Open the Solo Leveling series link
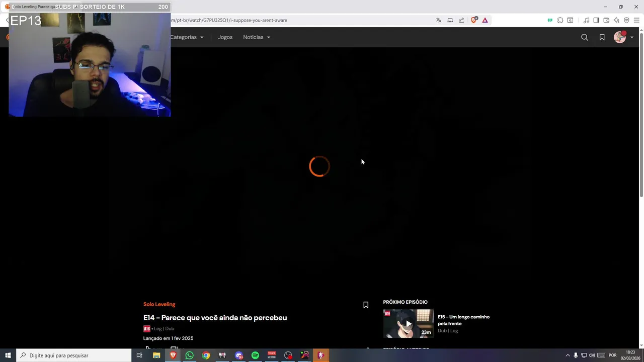This screenshot has width=644, height=362. tap(159, 304)
